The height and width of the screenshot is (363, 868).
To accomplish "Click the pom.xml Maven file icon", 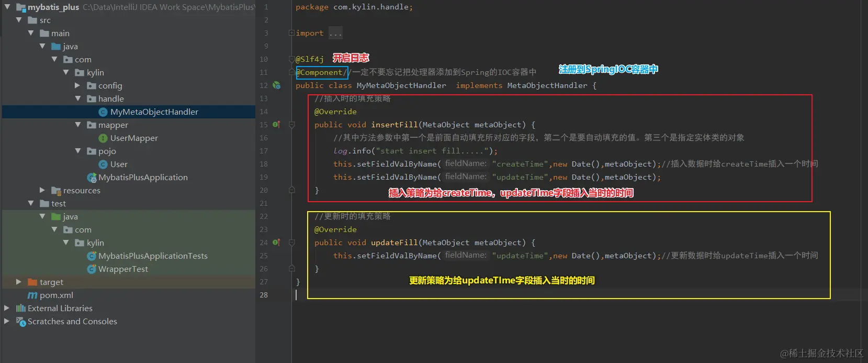I will pos(32,295).
